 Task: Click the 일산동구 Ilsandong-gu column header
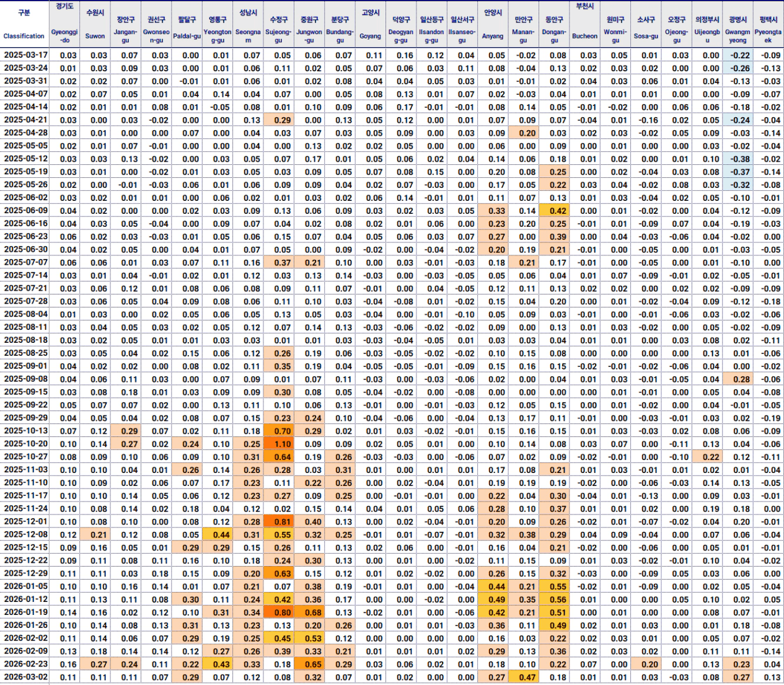(x=431, y=24)
